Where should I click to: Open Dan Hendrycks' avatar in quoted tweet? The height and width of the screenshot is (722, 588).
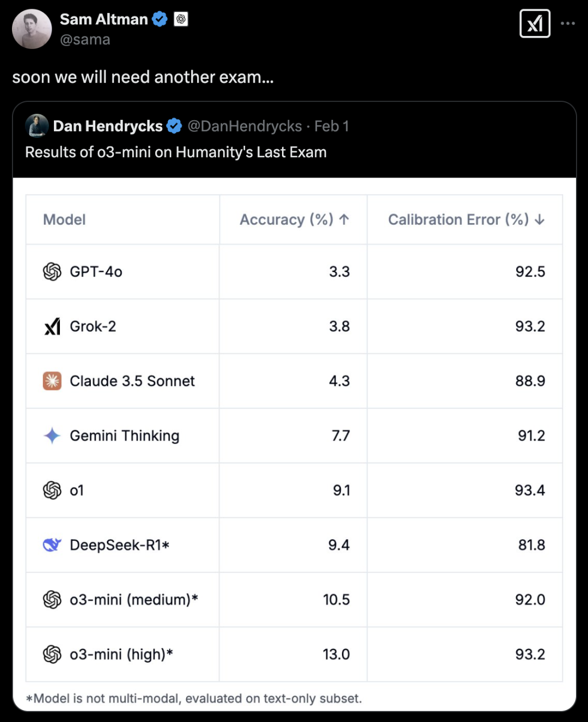pos(37,126)
